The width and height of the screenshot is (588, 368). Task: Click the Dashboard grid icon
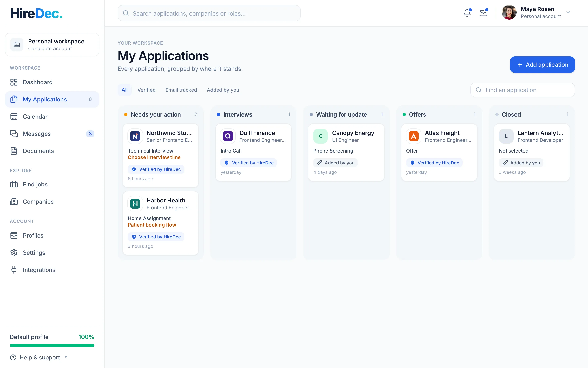click(x=14, y=82)
